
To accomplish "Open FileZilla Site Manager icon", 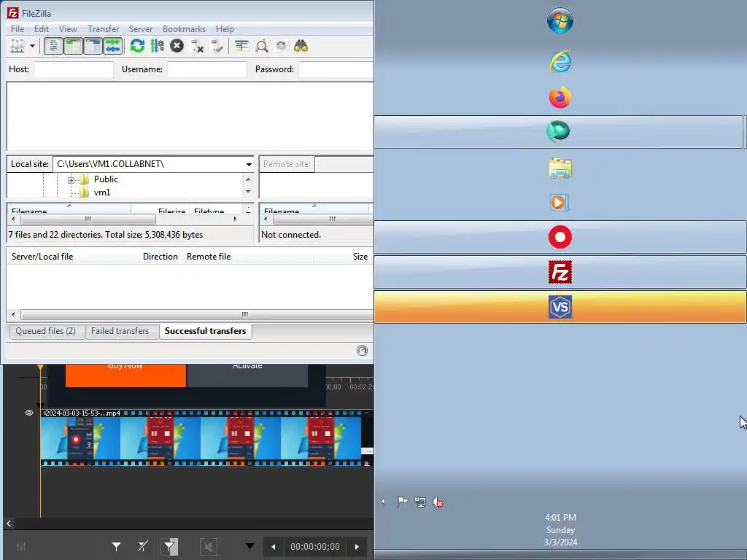I will click(x=18, y=46).
